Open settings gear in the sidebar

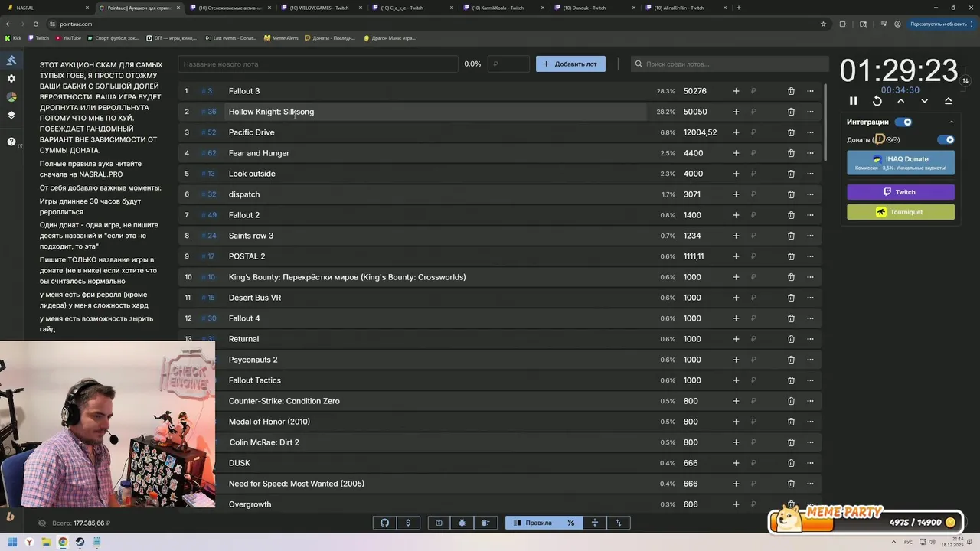click(11, 79)
